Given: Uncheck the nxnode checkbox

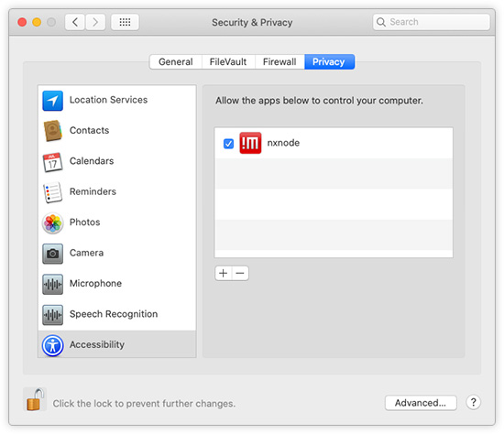Looking at the screenshot, I should click(x=228, y=144).
